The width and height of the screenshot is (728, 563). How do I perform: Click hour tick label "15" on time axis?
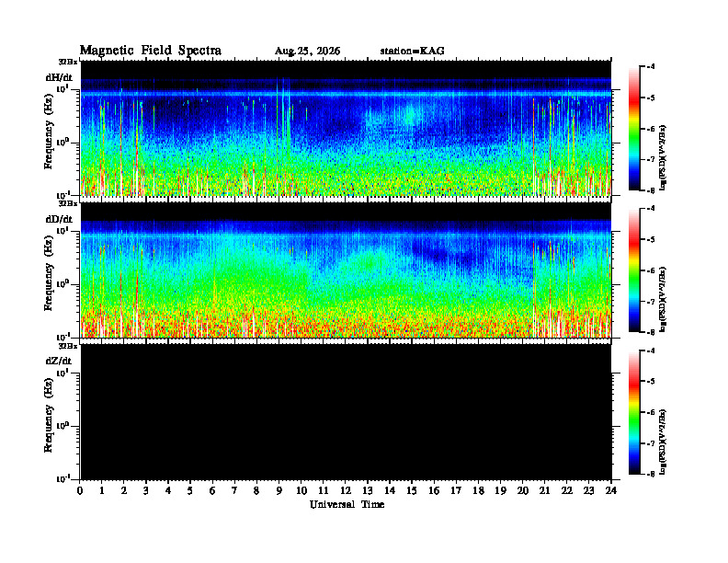pyautogui.click(x=412, y=490)
